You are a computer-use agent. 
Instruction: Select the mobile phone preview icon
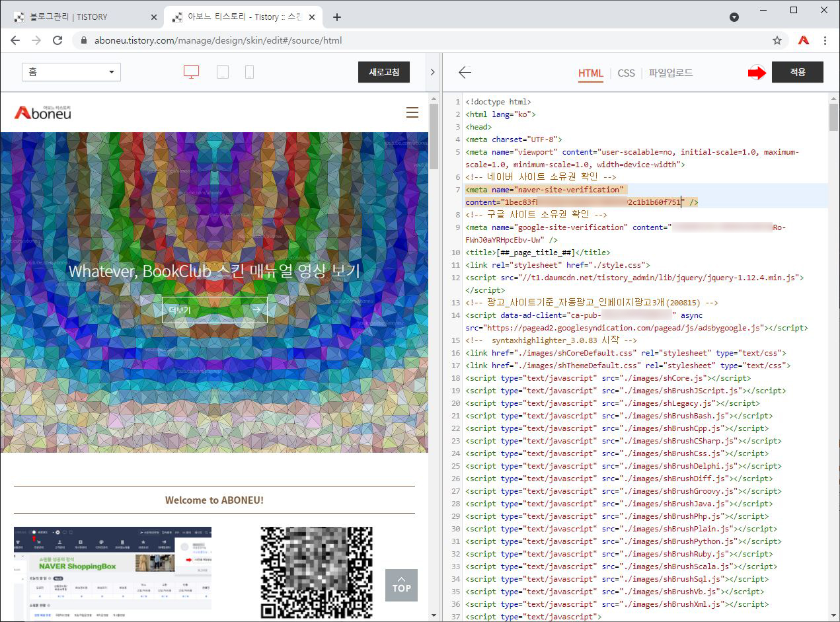[x=249, y=72]
